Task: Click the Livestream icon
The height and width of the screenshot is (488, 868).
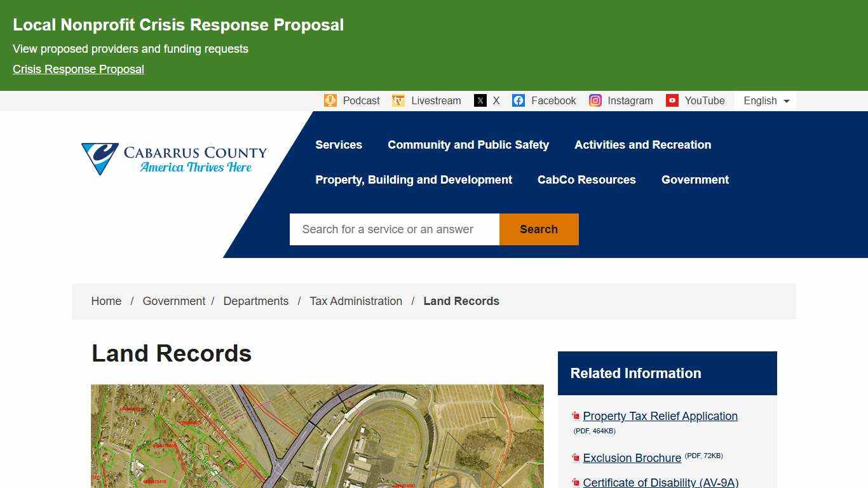Action: 398,100
